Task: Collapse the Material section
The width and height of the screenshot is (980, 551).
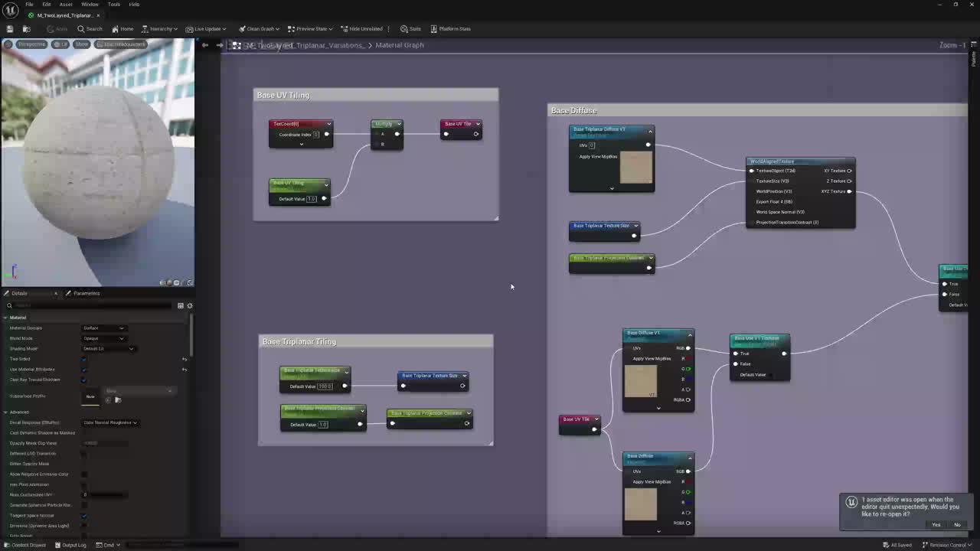Action: coord(5,318)
